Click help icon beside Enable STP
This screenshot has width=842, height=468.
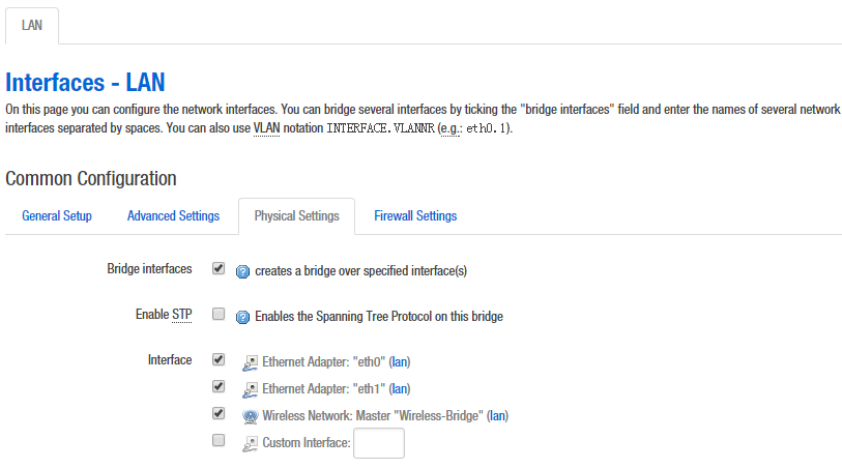tap(242, 317)
